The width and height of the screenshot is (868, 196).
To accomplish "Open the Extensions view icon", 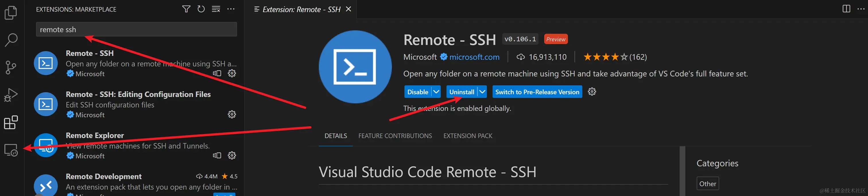I will coord(11,123).
